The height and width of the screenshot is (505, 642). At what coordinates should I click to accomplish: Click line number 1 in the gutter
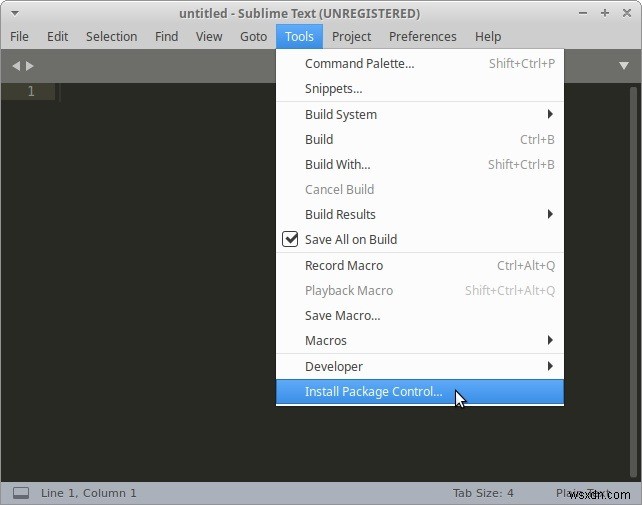click(x=31, y=91)
